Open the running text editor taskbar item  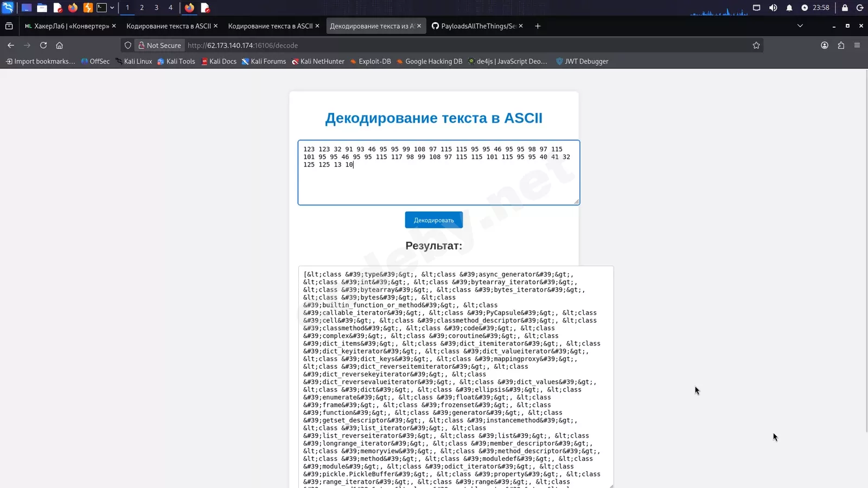tap(205, 8)
